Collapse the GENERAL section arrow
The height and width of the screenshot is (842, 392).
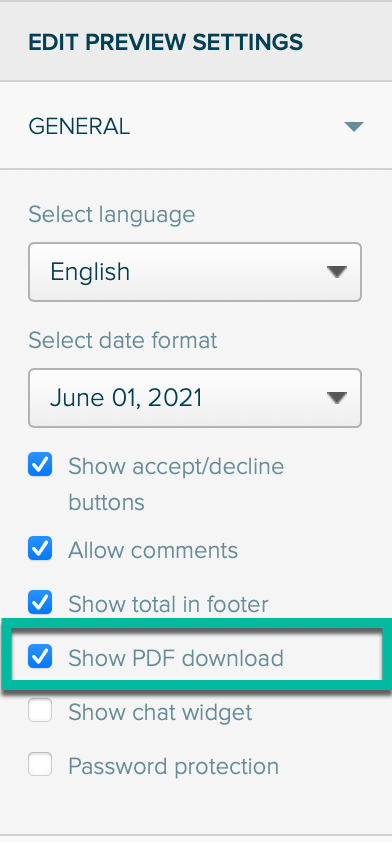(x=354, y=127)
